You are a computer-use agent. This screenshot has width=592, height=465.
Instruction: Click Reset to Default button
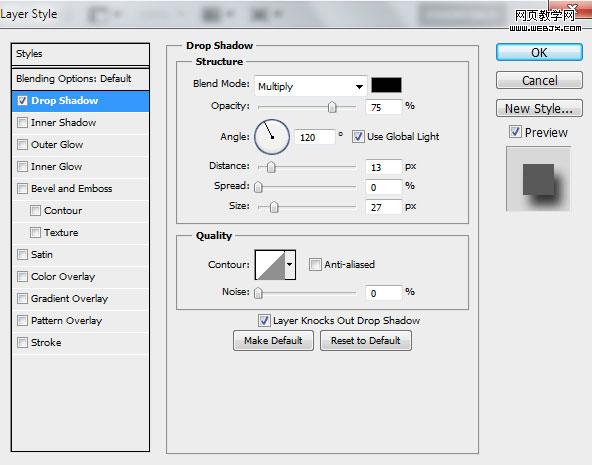366,341
